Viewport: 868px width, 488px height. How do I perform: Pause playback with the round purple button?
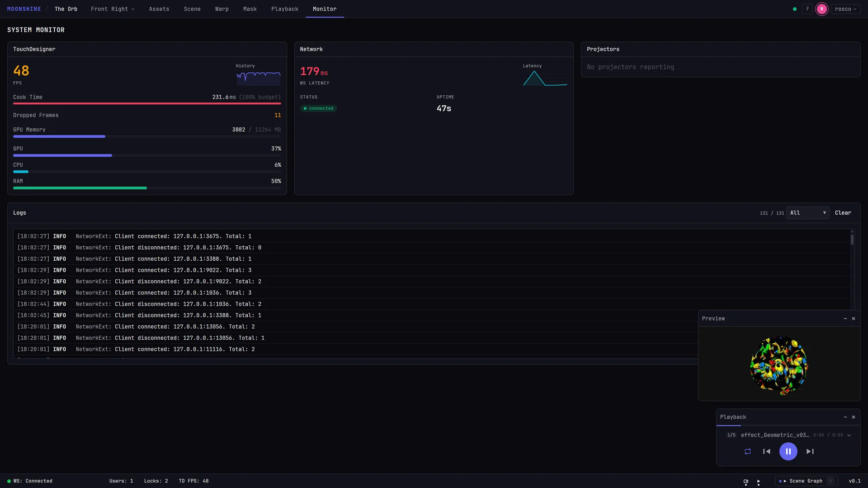[788, 451]
